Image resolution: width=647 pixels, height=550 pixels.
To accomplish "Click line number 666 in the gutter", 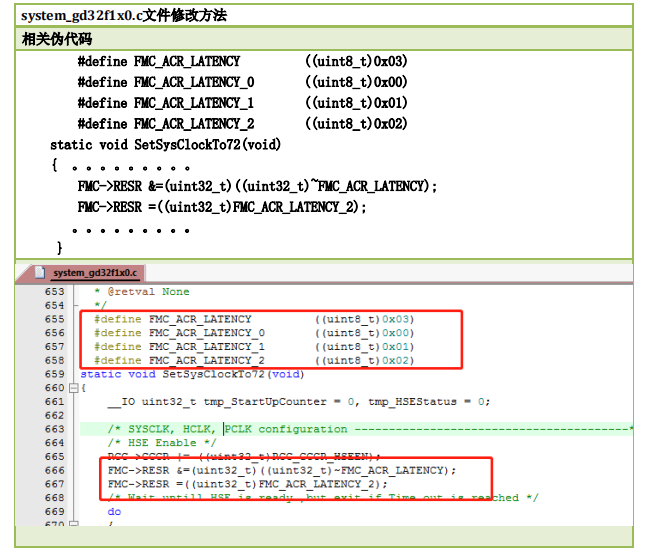I will pos(53,470).
